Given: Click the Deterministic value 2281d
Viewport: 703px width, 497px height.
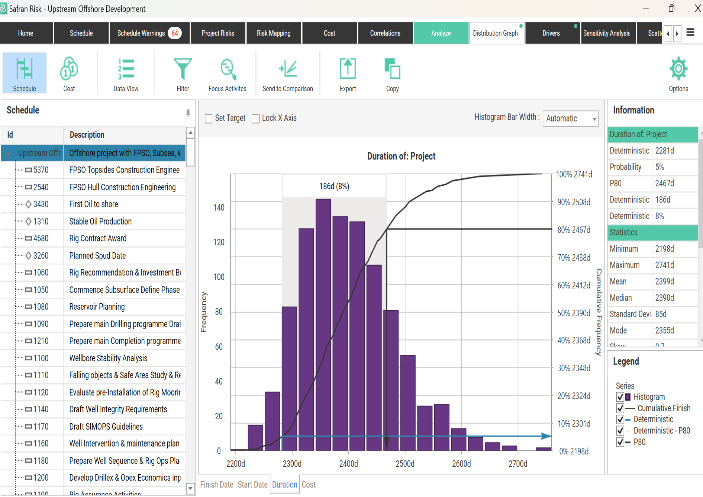Looking at the screenshot, I should click(x=664, y=151).
